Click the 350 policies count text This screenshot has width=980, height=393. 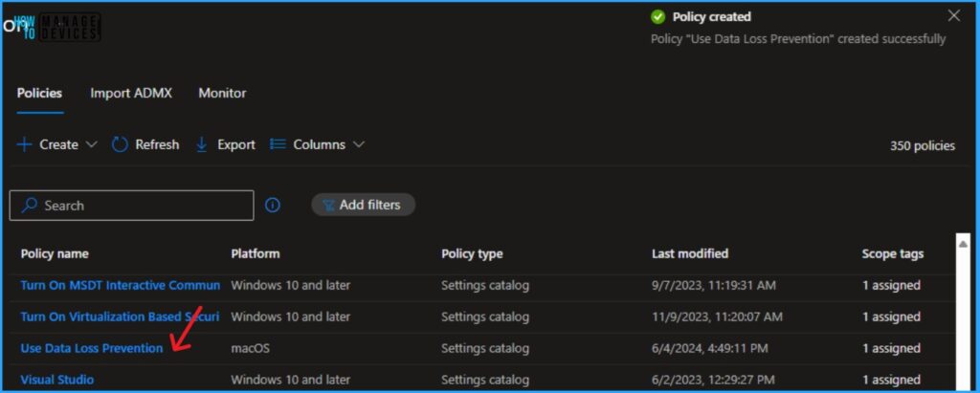point(923,146)
